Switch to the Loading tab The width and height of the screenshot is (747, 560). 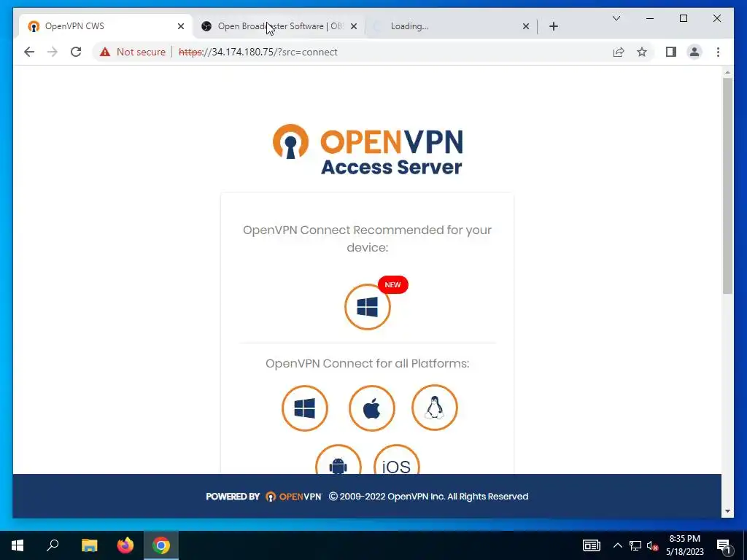(450, 26)
